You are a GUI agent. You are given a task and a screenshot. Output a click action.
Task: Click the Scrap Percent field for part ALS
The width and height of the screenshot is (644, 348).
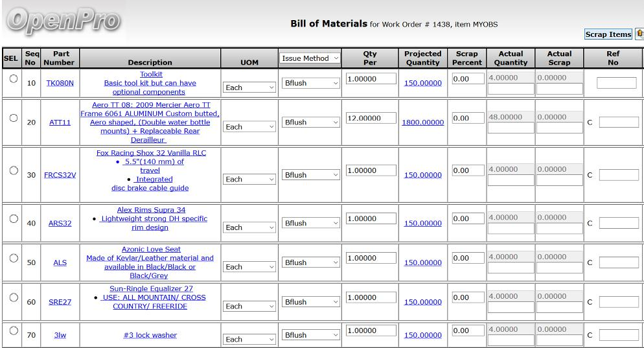(467, 259)
